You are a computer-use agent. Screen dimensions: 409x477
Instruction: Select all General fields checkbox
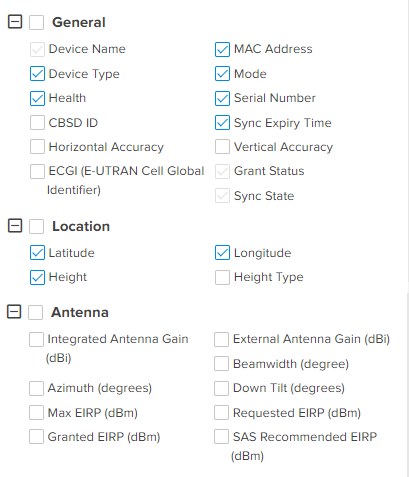pos(36,22)
